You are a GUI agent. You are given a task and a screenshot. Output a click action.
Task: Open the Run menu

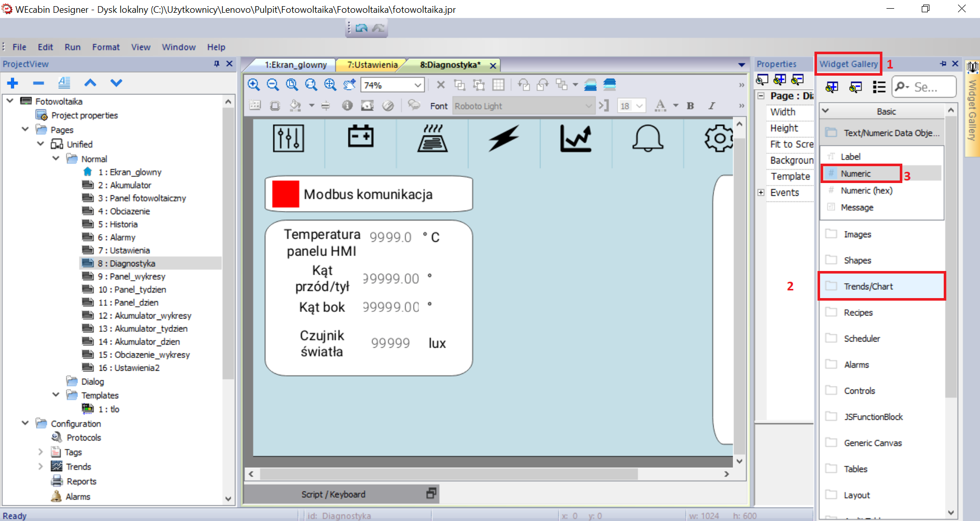pos(73,47)
